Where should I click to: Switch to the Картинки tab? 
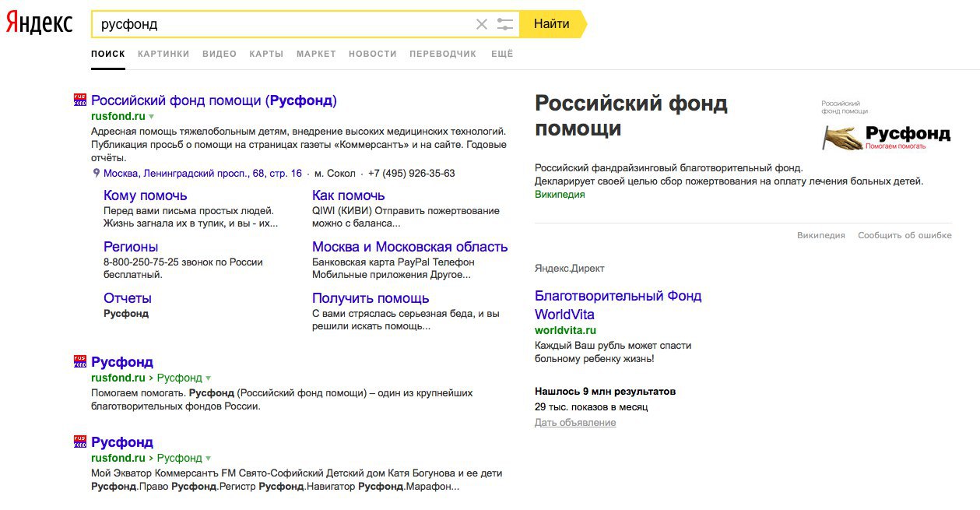tap(163, 54)
